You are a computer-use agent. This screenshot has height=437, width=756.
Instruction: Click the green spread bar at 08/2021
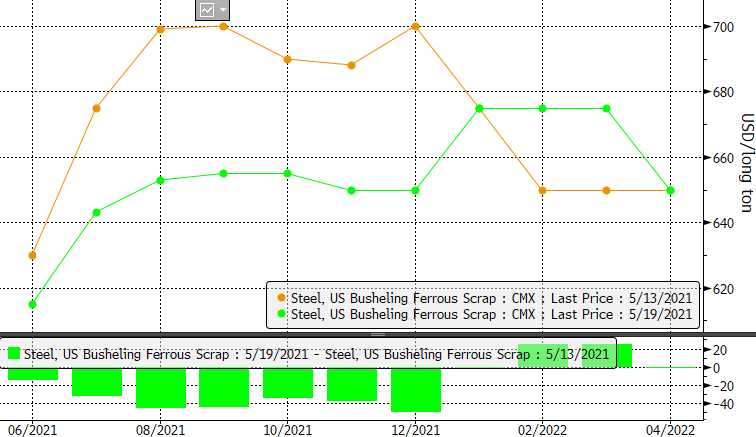pyautogui.click(x=161, y=388)
